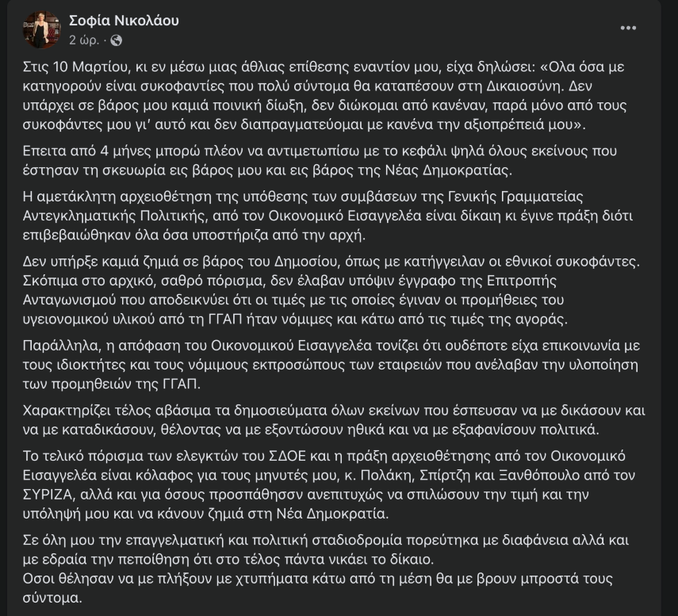Click the public audience globe icon
Viewport: 678px width, 616px height.
(116, 39)
